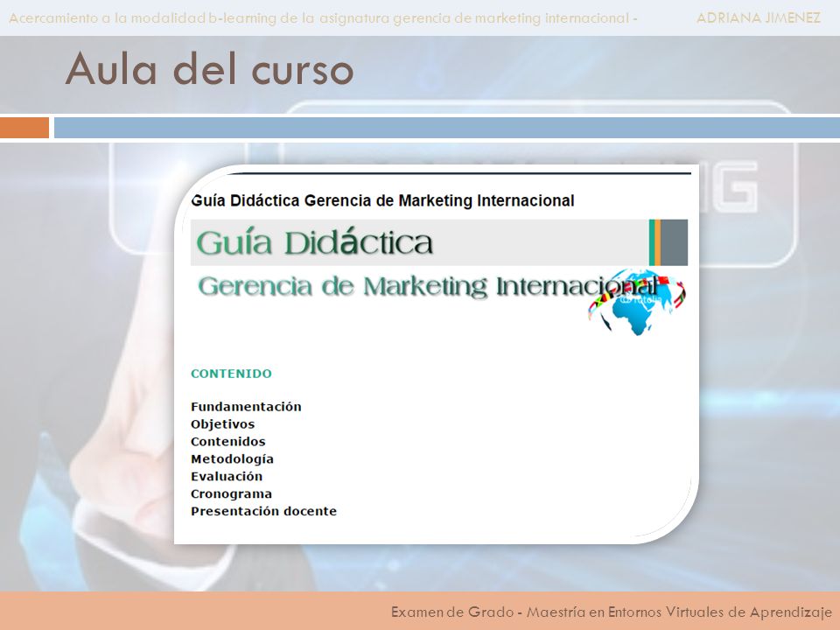Click the globe with flags image
This screenshot has width=840, height=630.
[638, 303]
